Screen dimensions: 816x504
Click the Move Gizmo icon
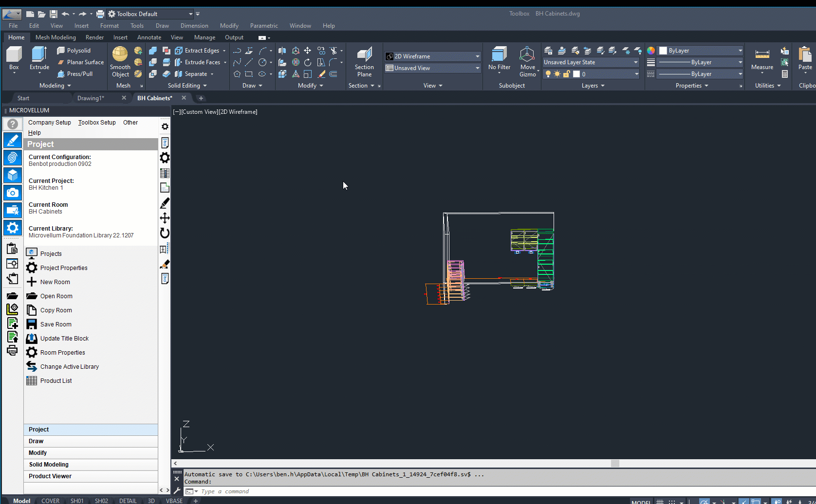(527, 55)
